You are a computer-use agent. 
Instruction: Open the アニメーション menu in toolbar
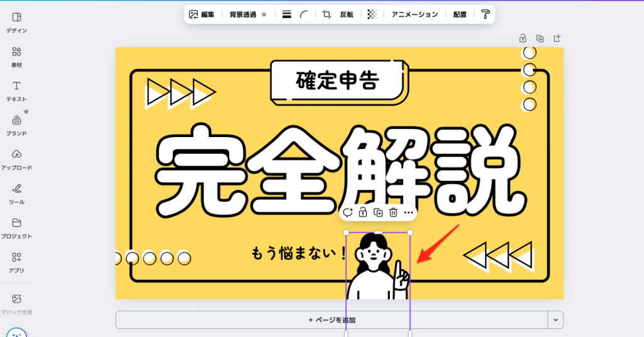(414, 14)
